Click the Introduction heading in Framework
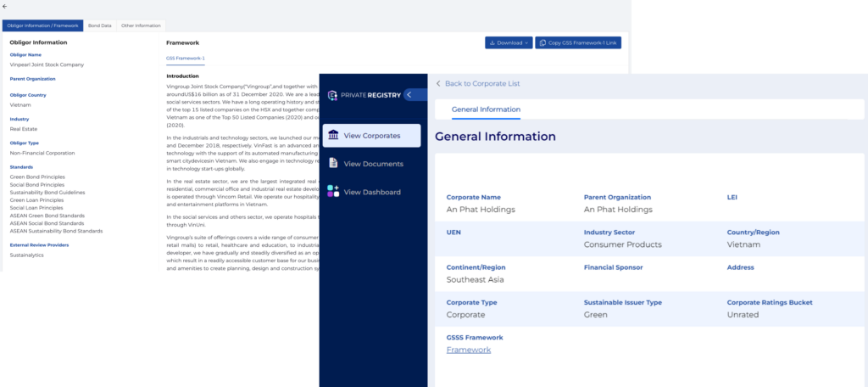 click(x=183, y=76)
